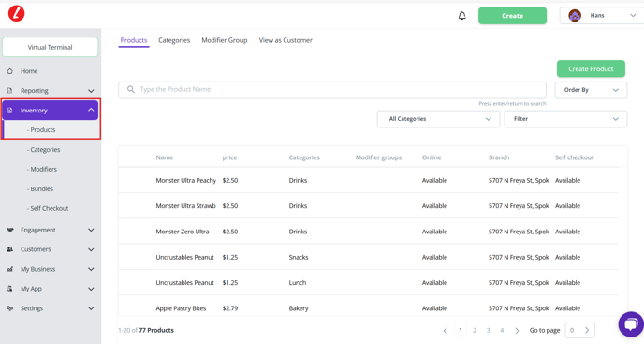Click Apple Pastry Bites product name
Screen dimensions: 644x344
pos(181,308)
